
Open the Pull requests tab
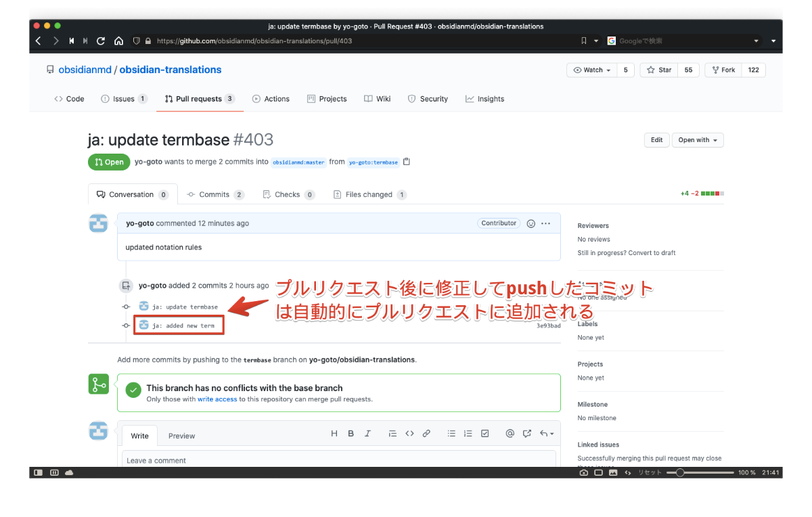click(200, 99)
